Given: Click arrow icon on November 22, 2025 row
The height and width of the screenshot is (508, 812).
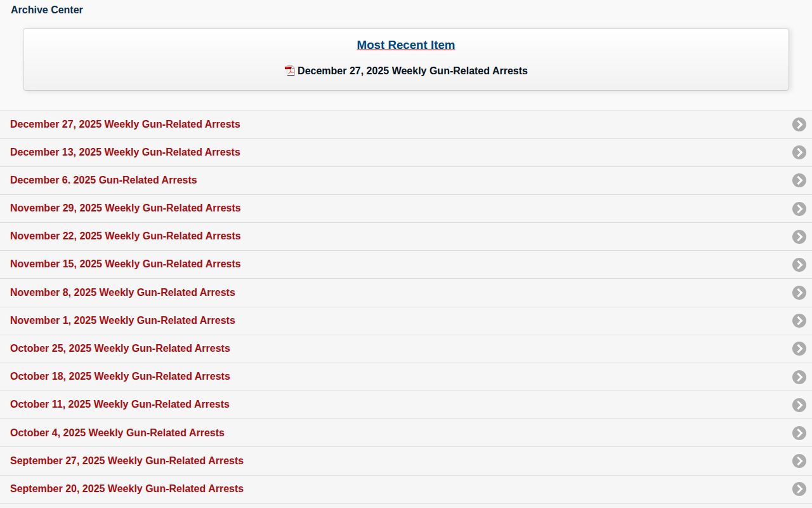Looking at the screenshot, I should point(799,237).
